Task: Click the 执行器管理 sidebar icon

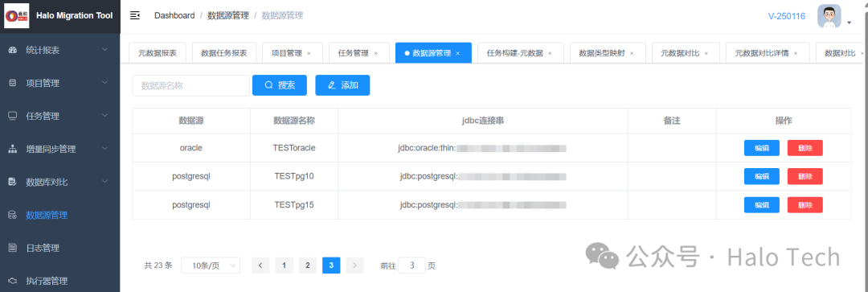Action: click(x=13, y=281)
